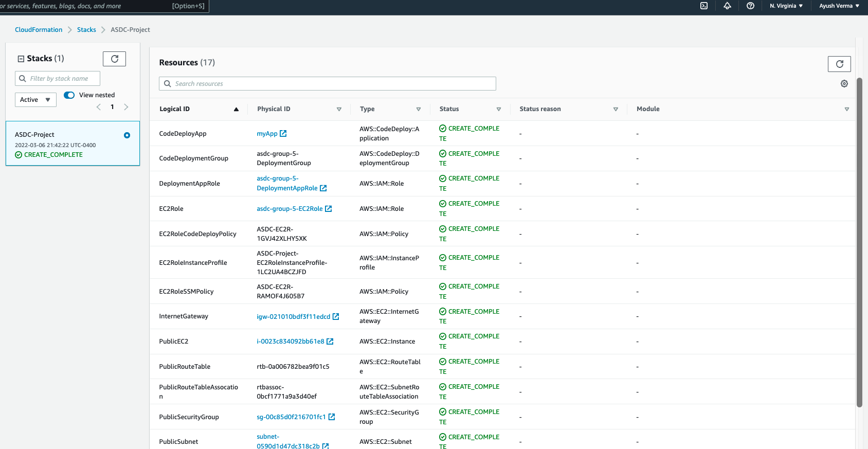Open sg-00c85d0f216701fc1 security group link
This screenshot has height=449, width=868.
pos(291,417)
